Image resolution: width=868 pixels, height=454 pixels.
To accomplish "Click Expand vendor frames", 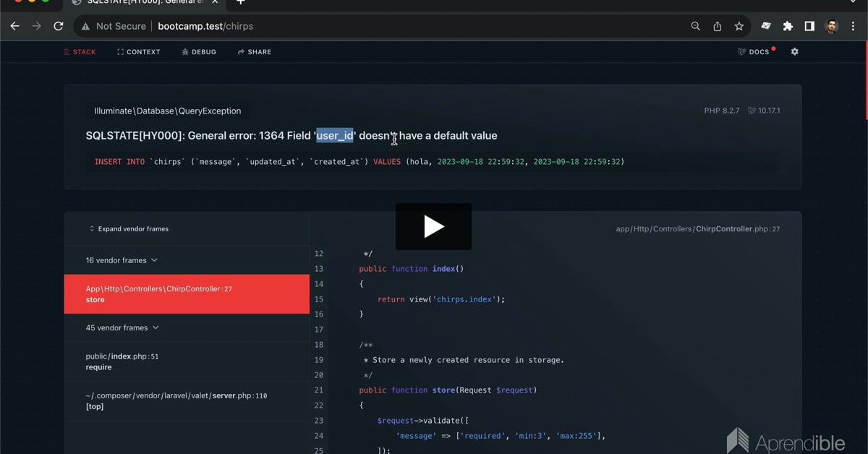I will tap(129, 228).
